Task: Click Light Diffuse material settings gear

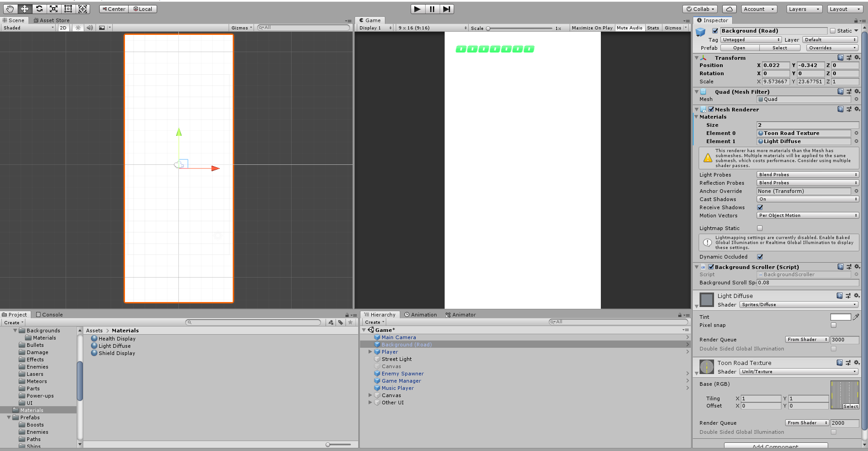Action: [x=857, y=296]
